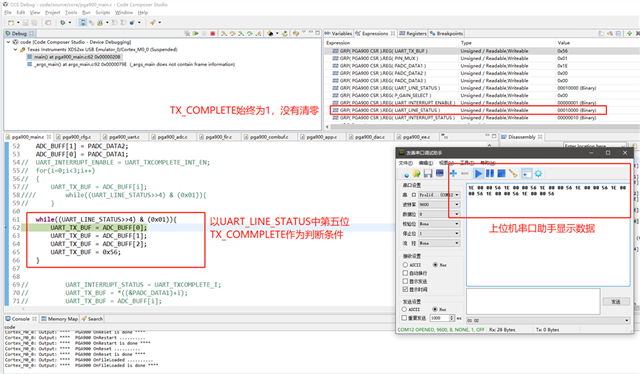
Task: Open the stop bits dropdown
Action: click(440, 234)
